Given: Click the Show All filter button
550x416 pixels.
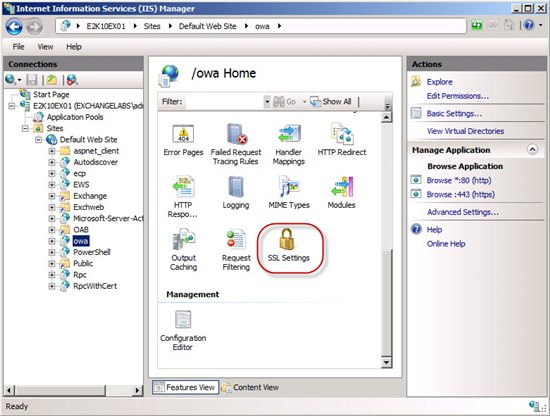Looking at the screenshot, I should (x=331, y=102).
